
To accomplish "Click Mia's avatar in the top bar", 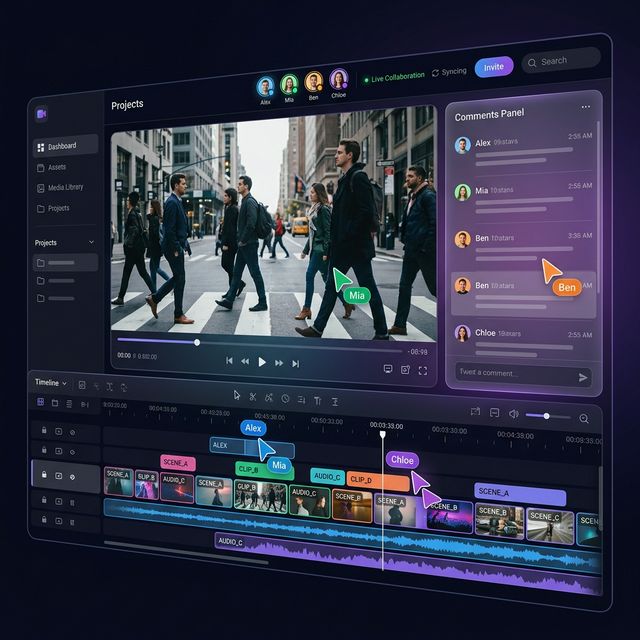I will pos(289,84).
